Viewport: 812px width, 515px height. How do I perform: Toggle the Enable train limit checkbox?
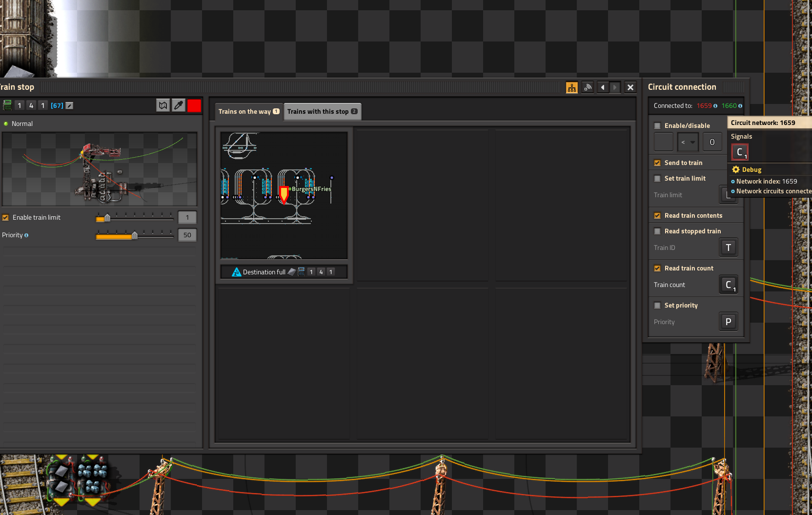pos(6,218)
